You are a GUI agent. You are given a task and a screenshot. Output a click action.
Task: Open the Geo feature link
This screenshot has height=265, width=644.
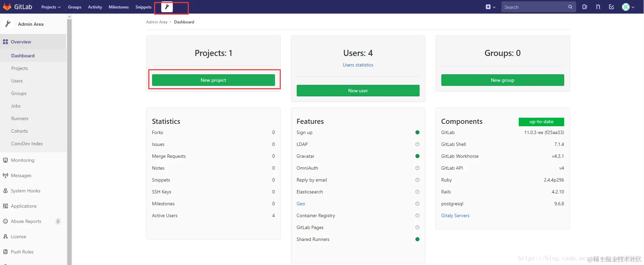[301, 204]
